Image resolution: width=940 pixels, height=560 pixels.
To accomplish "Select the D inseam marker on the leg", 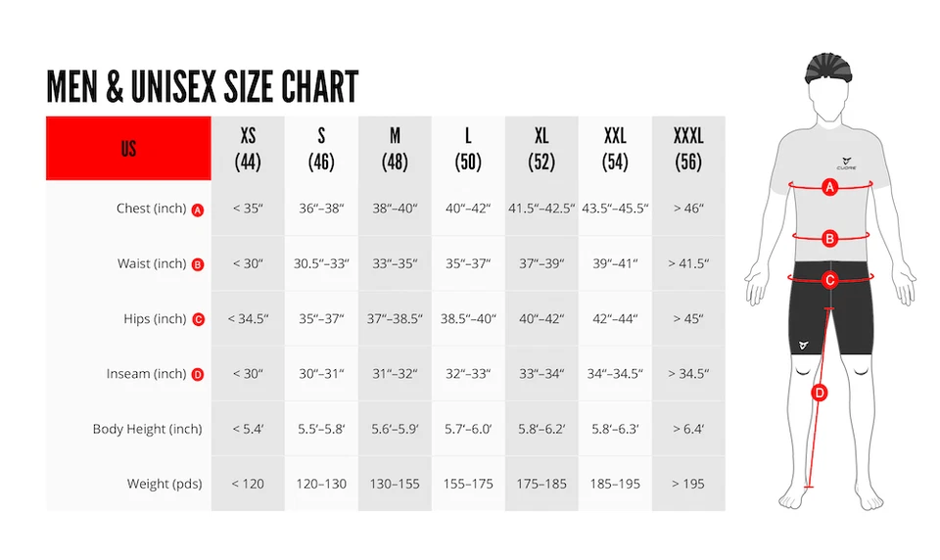I will tap(820, 394).
